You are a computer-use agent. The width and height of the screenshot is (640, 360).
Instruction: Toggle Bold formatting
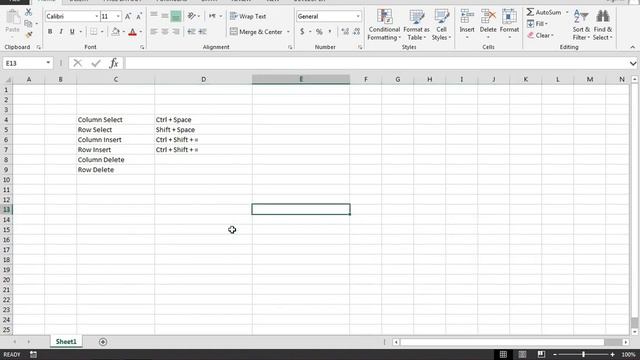click(x=50, y=31)
